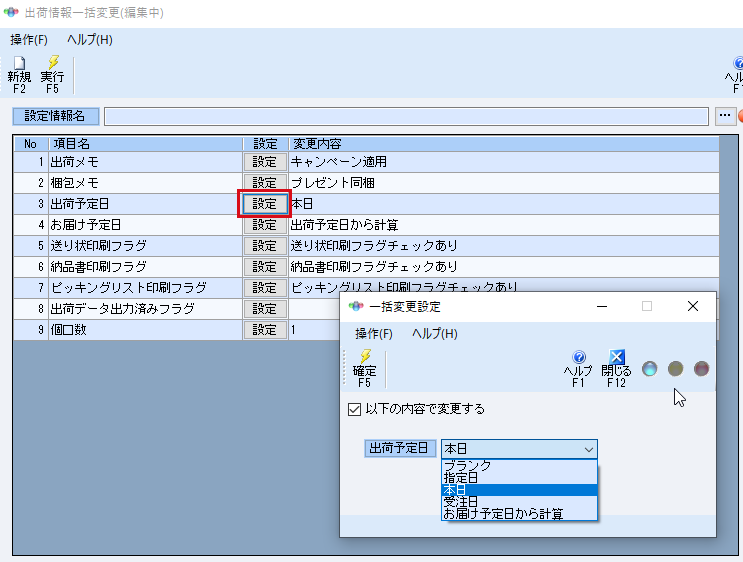Click the 出荷情報一括変更 window title icon
The height and width of the screenshot is (562, 743).
11,12
